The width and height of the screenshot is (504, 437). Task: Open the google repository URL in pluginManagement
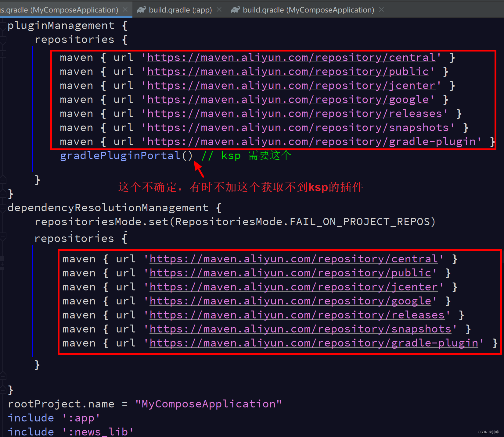click(x=288, y=100)
